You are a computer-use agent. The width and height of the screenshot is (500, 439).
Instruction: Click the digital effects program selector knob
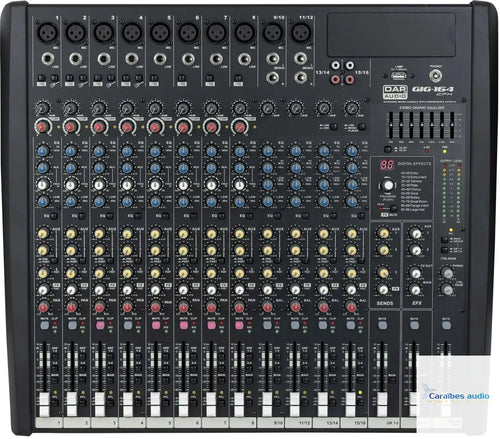point(388,185)
